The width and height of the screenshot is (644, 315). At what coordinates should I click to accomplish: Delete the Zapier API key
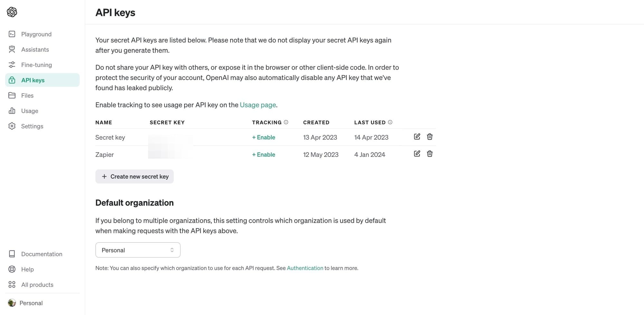(430, 154)
